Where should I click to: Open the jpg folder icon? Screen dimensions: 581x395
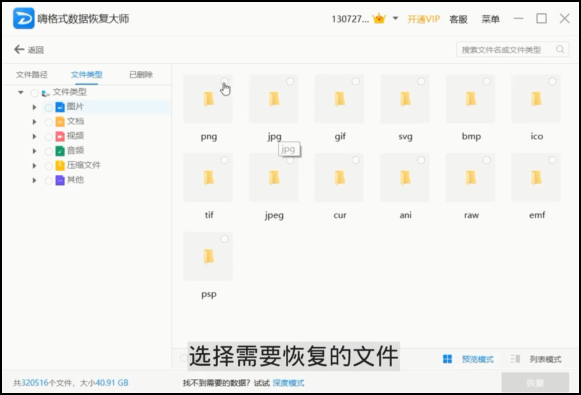click(x=274, y=99)
